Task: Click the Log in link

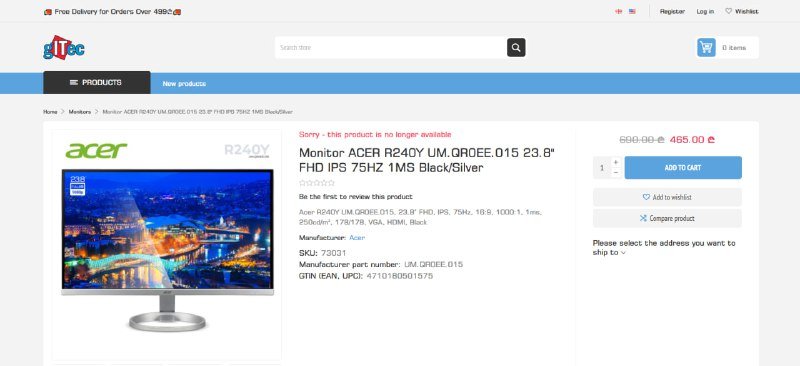Action: (705, 11)
